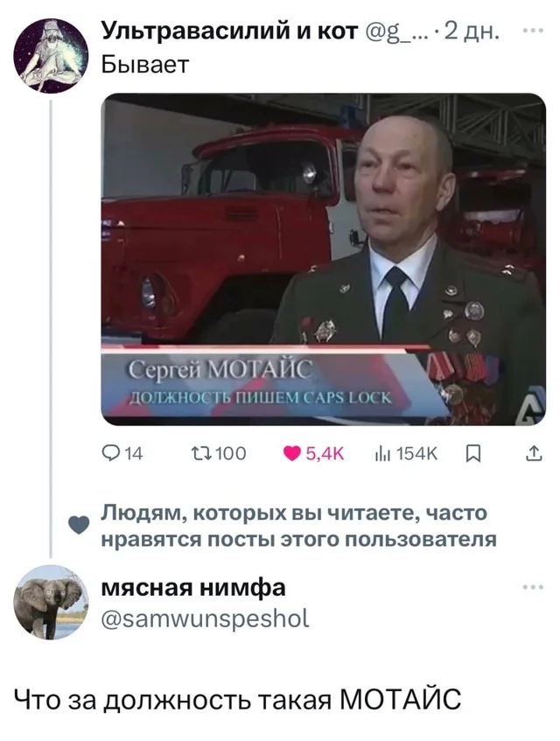Open the reply icon with 14 comments

pos(110,454)
